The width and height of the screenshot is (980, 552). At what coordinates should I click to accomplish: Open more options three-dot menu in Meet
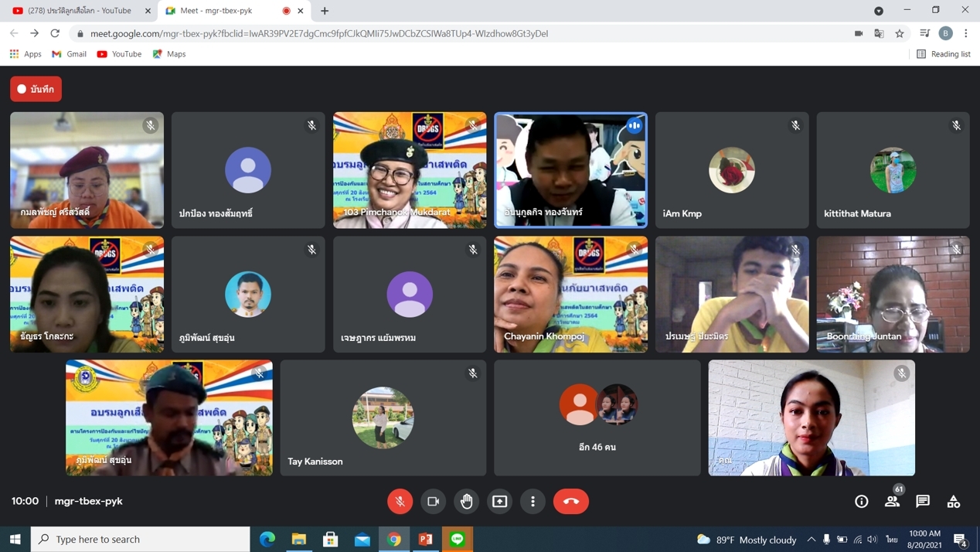[x=533, y=502]
